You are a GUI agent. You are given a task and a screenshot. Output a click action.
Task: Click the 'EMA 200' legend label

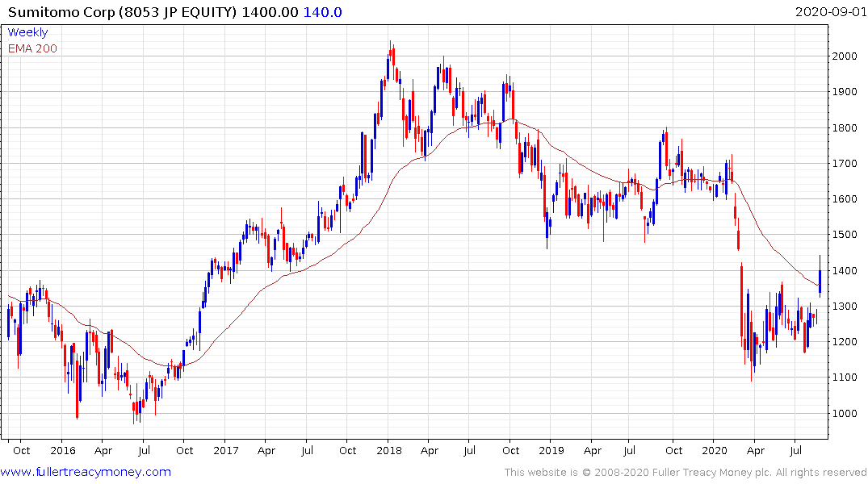tap(32, 48)
